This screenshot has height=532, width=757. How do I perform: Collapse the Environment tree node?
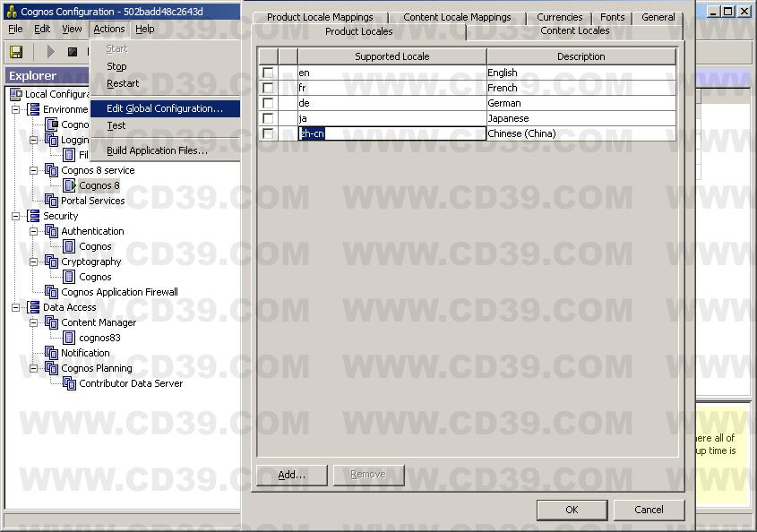pyautogui.click(x=16, y=109)
